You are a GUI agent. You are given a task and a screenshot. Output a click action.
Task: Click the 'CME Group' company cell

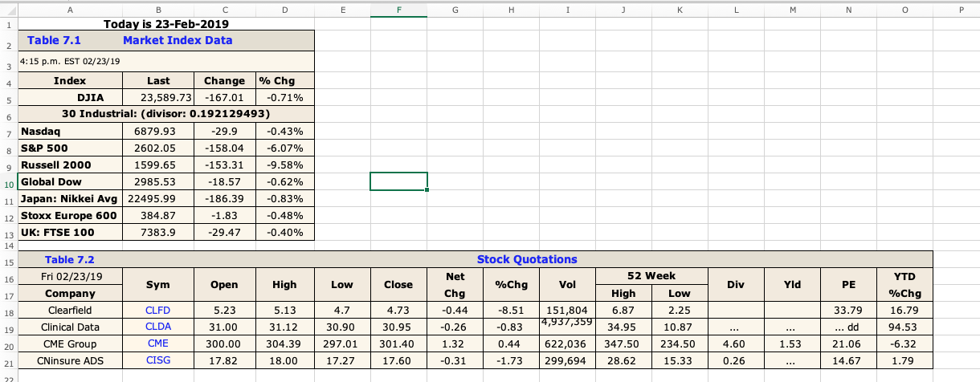point(70,344)
